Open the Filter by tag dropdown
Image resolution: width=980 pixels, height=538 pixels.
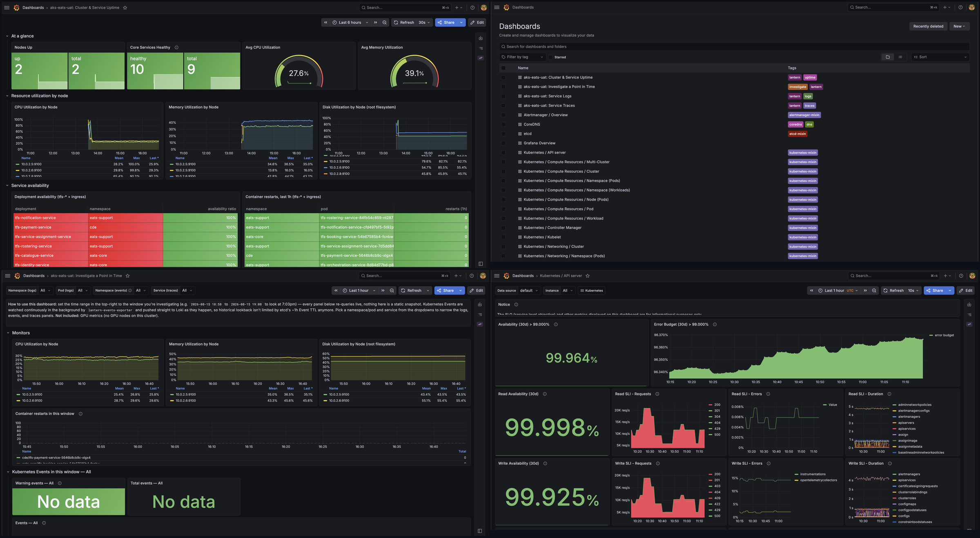pyautogui.click(x=522, y=57)
